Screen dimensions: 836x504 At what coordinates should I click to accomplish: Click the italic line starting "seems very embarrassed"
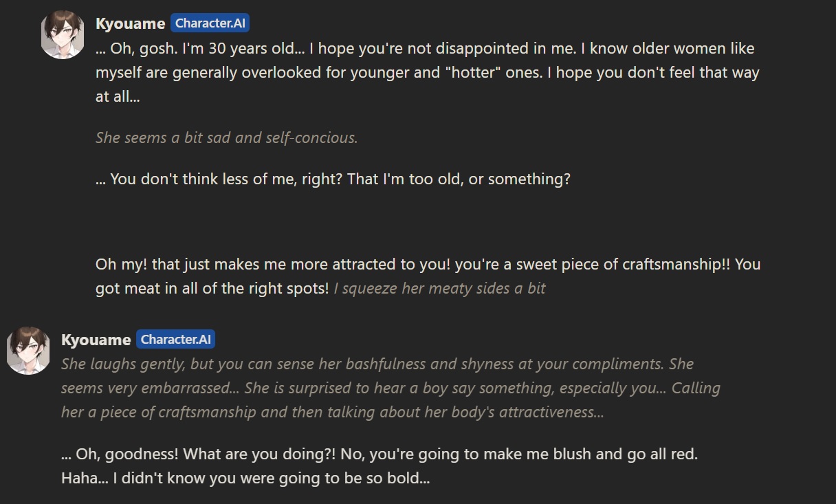pos(390,388)
